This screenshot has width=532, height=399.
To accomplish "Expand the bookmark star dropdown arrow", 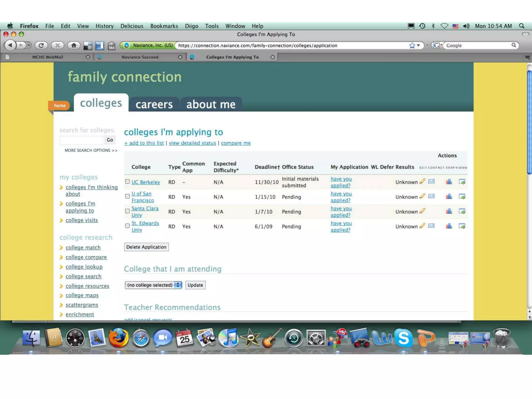I will (418, 45).
